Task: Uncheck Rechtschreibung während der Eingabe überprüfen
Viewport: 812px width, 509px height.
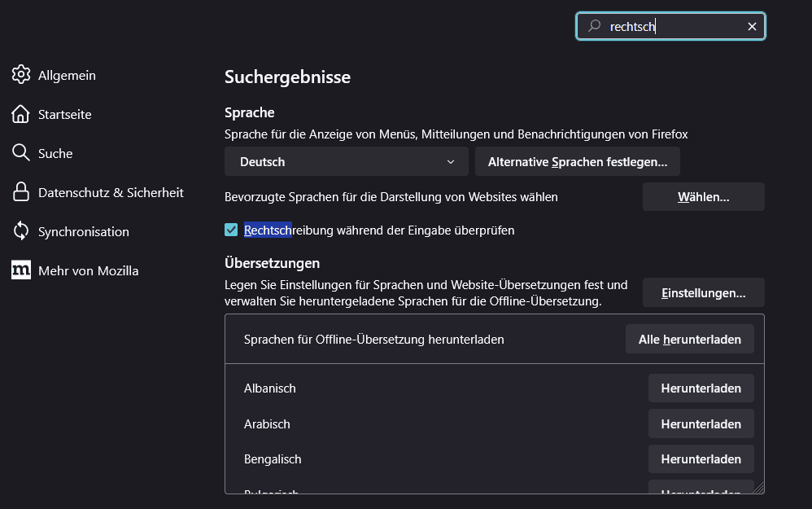Action: 231,230
